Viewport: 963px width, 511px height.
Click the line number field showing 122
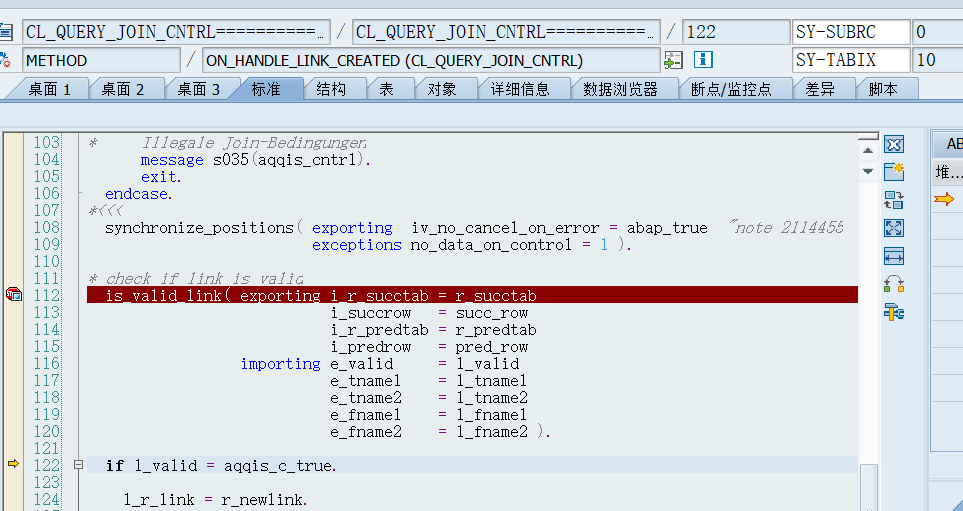point(736,32)
